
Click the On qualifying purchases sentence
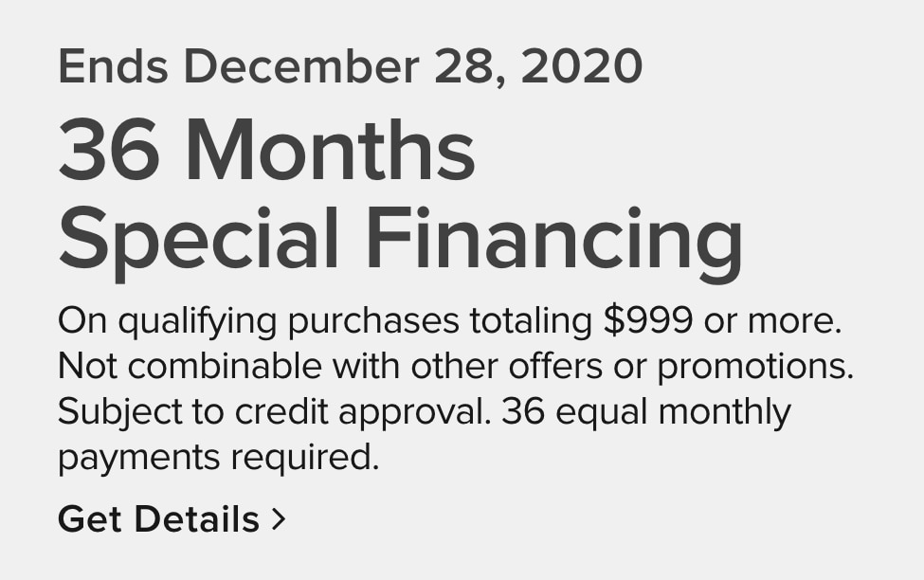449,320
